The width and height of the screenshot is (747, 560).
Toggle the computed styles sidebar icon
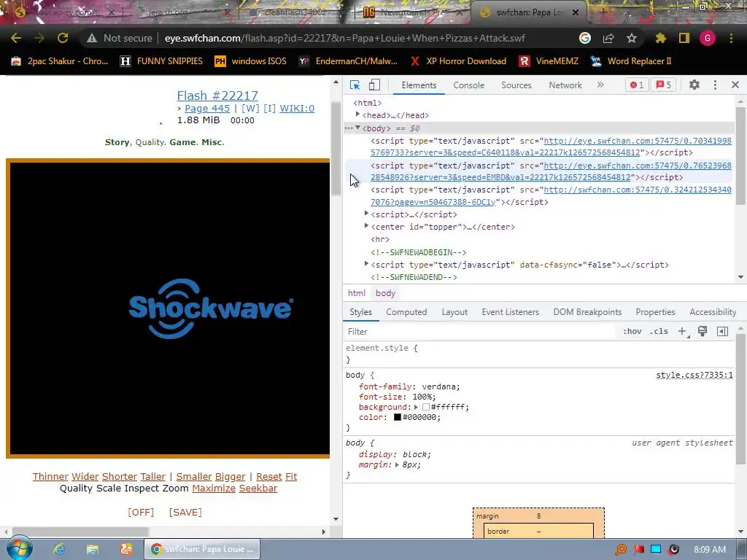click(x=723, y=332)
